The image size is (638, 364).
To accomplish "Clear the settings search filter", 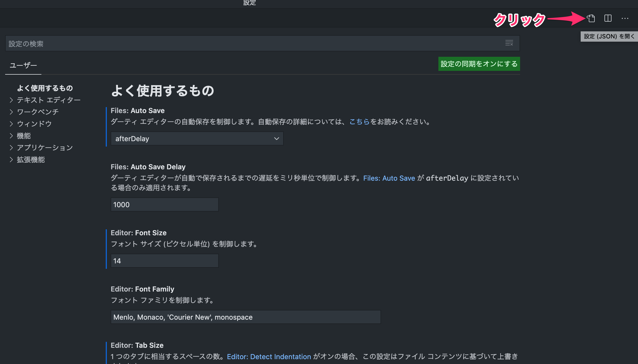I will point(510,43).
